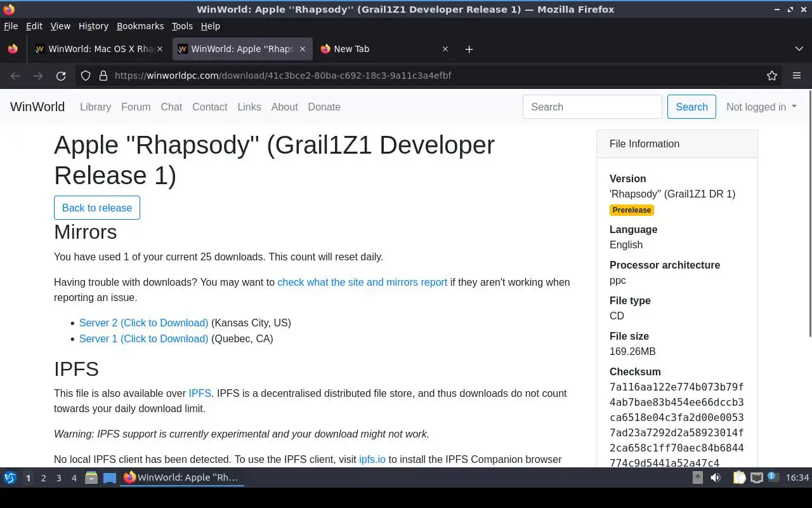Switch to workspace 4 in the pager
Image resolution: width=812 pixels, height=508 pixels.
pos(74,478)
